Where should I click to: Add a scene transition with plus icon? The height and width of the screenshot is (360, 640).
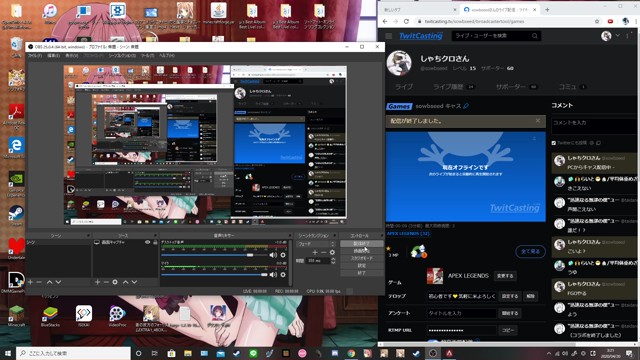pos(315,252)
